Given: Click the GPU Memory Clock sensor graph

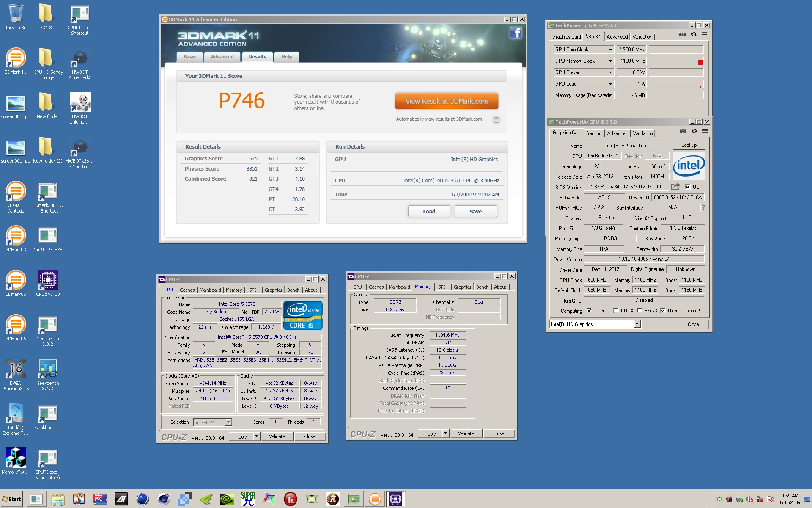Looking at the screenshot, I should pyautogui.click(x=676, y=61).
